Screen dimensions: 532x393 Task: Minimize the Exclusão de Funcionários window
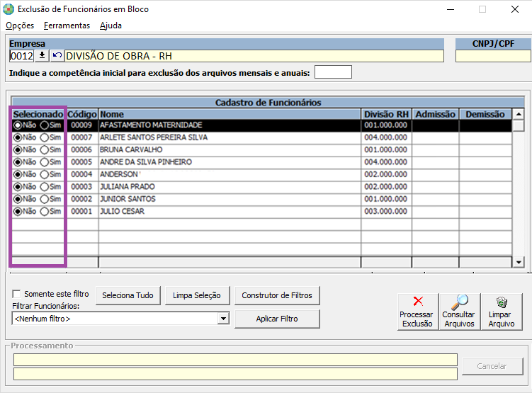[451, 9]
